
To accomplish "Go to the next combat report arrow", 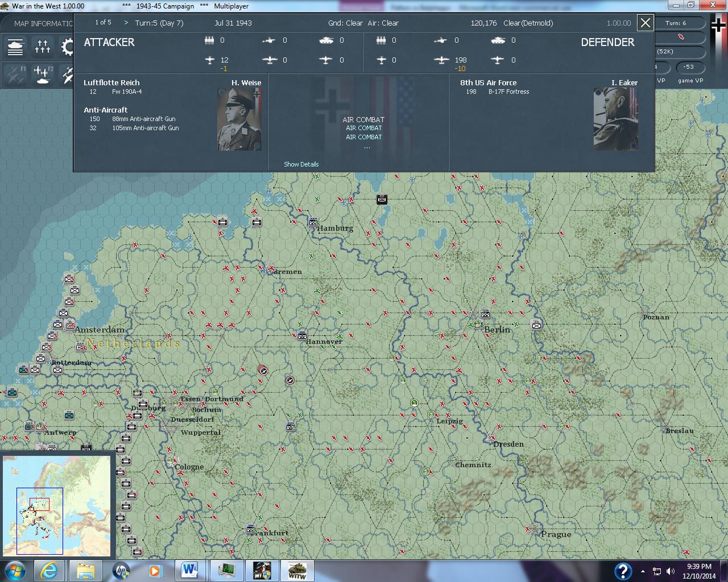I will pyautogui.click(x=126, y=23).
